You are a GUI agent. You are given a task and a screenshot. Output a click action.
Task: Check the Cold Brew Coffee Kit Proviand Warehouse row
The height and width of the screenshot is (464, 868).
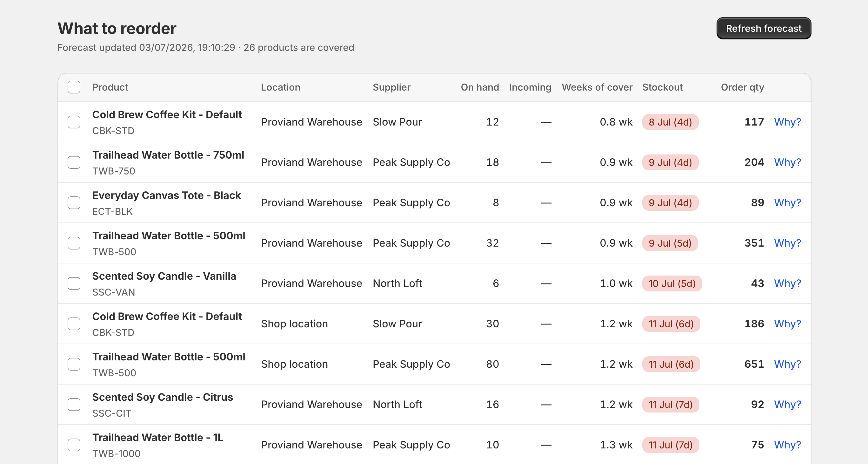coord(74,122)
